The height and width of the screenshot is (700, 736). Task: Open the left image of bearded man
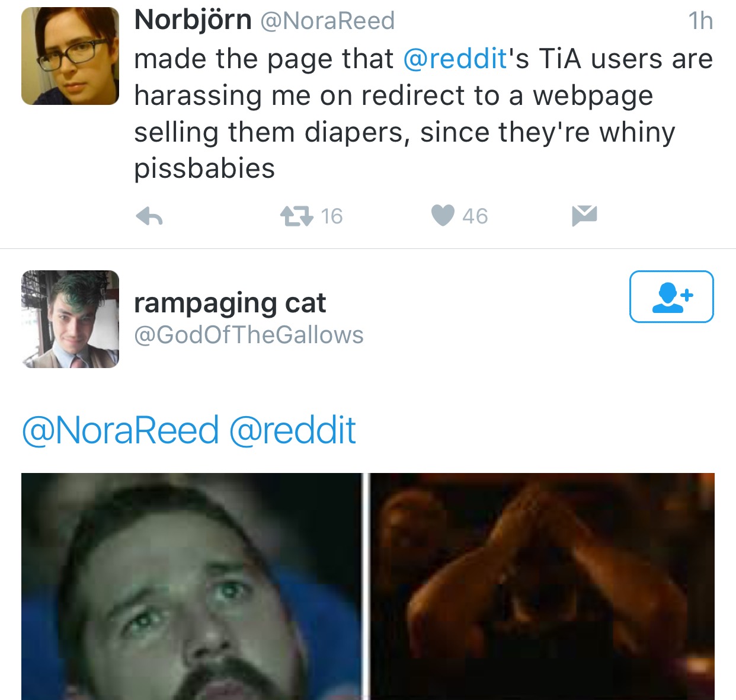pos(191,586)
